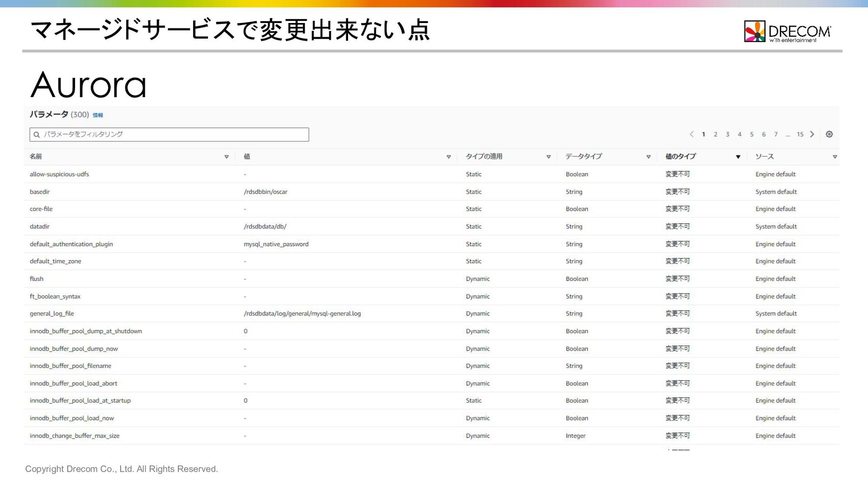This screenshot has height=488, width=868.
Task: Select the default_authentication_plugin parameter name
Action: [71, 244]
